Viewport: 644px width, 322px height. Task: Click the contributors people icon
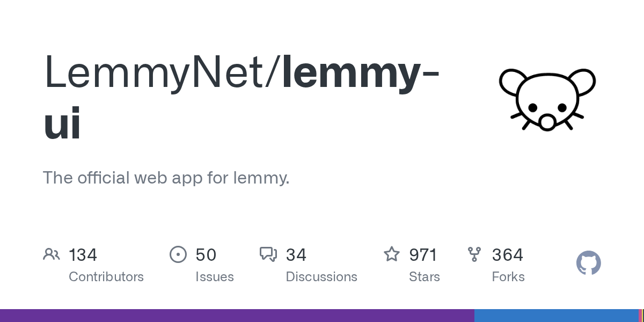(x=52, y=254)
